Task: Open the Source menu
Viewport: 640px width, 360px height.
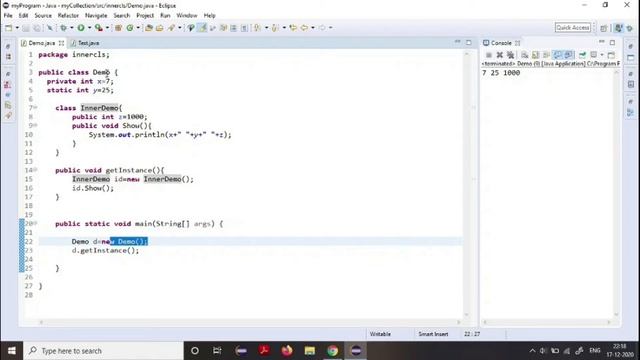Action: (x=43, y=16)
